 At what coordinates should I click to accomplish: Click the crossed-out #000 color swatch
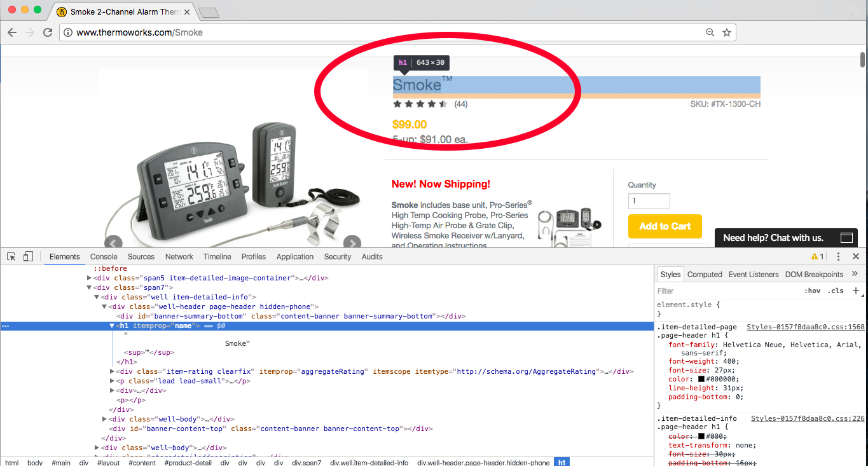[701, 436]
